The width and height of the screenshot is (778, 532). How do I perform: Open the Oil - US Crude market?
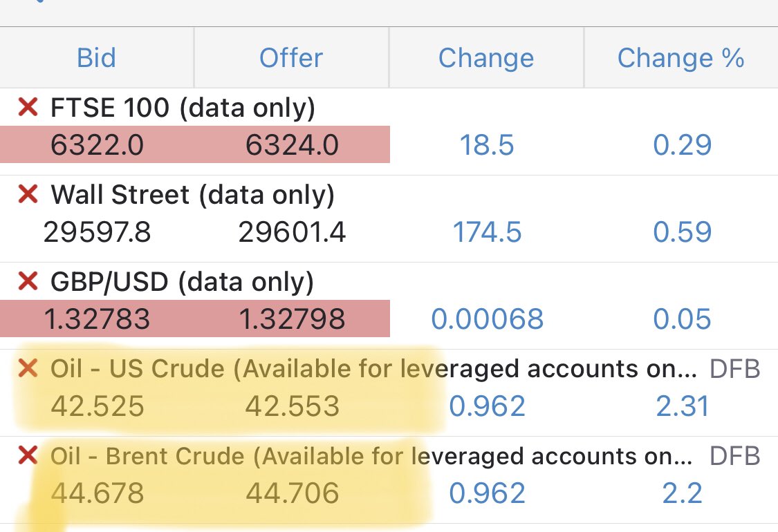coord(373,369)
